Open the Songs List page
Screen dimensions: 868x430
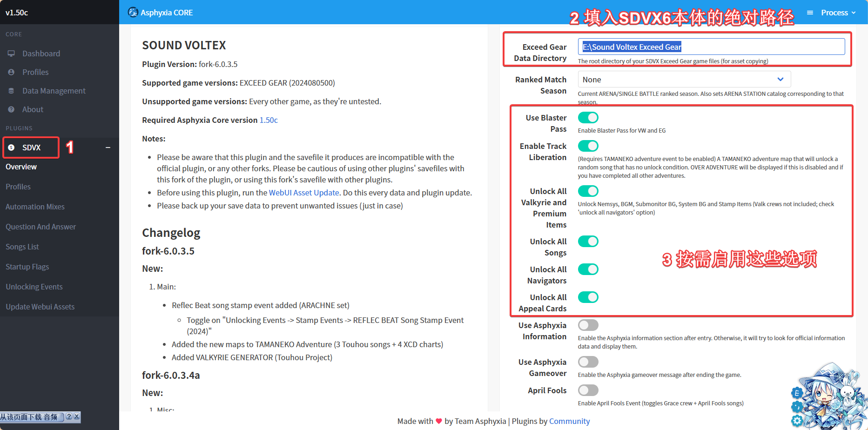point(22,247)
